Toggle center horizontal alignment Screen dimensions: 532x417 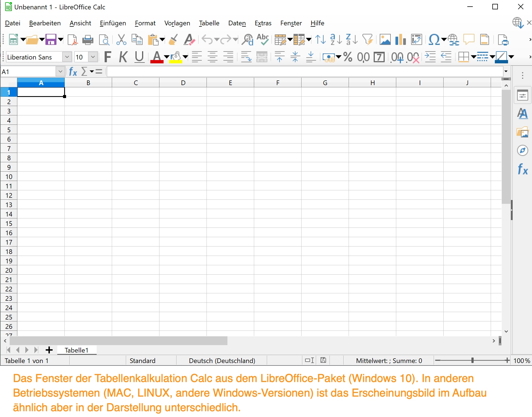pos(213,57)
